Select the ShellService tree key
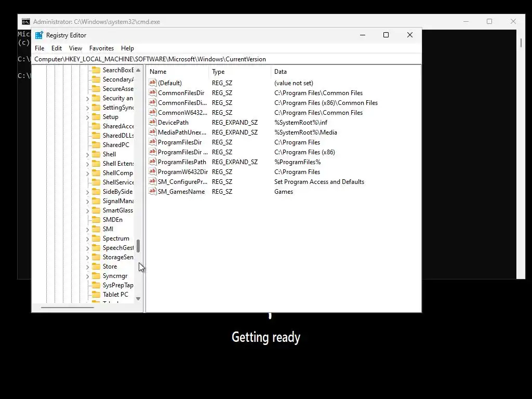The width and height of the screenshot is (532, 399). (118, 182)
